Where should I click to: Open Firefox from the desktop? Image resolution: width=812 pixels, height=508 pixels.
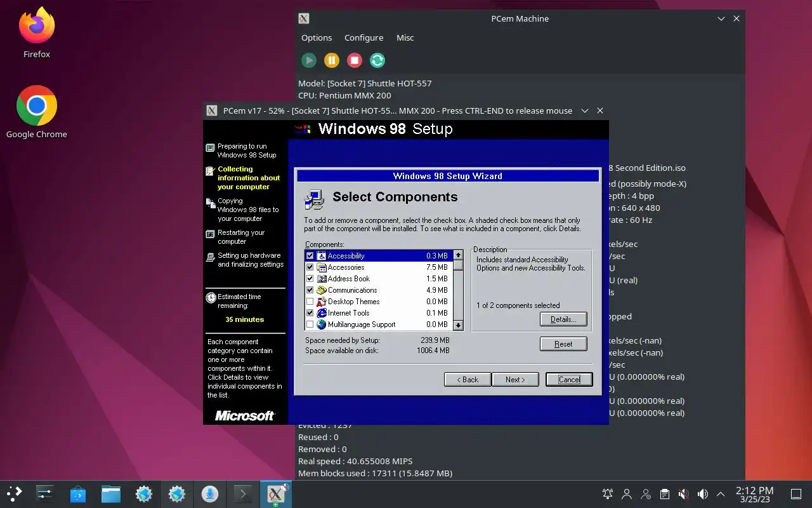click(37, 32)
